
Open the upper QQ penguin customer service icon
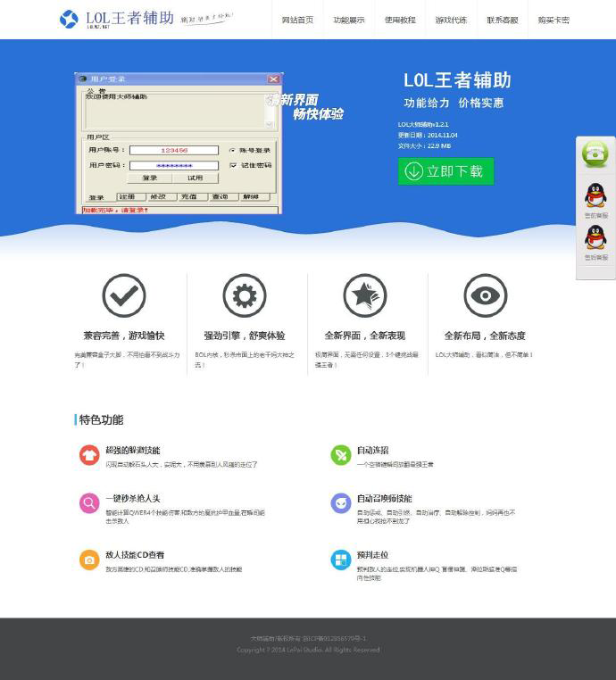[x=595, y=195]
